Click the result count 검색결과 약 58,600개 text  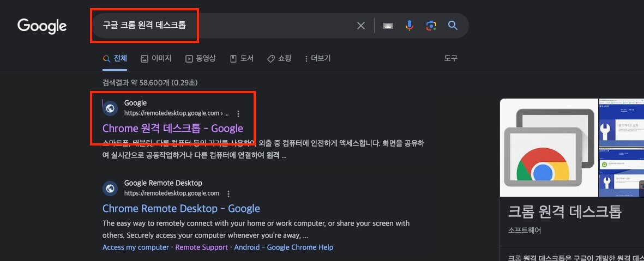click(150, 83)
